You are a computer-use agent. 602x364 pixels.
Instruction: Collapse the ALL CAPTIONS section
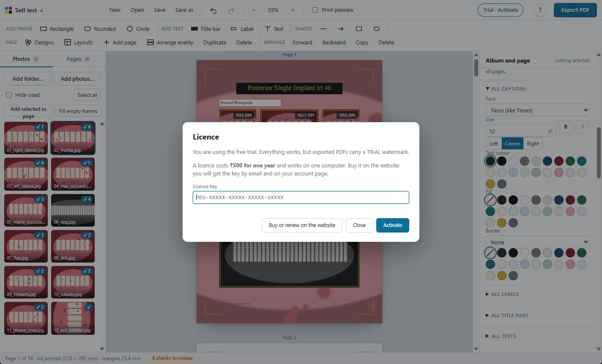(x=506, y=89)
